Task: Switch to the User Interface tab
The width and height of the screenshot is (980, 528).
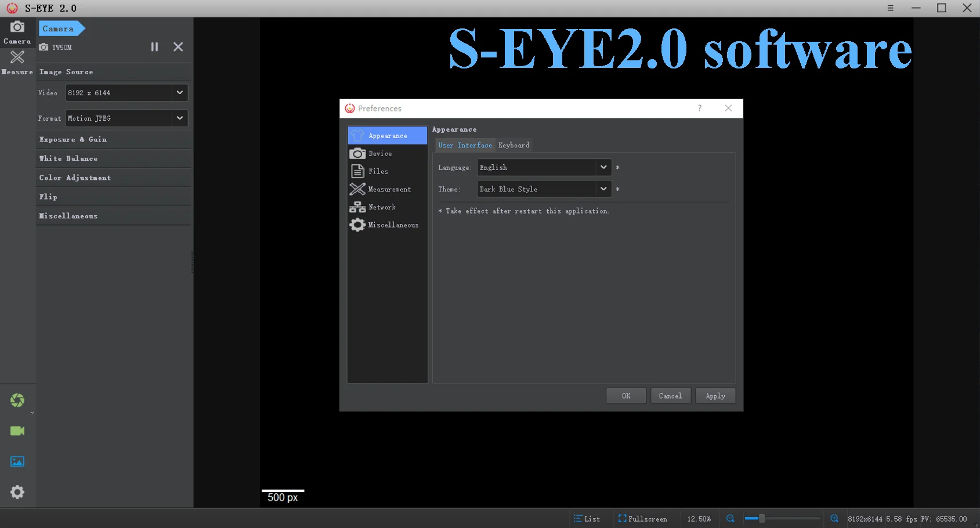Action: pos(465,146)
